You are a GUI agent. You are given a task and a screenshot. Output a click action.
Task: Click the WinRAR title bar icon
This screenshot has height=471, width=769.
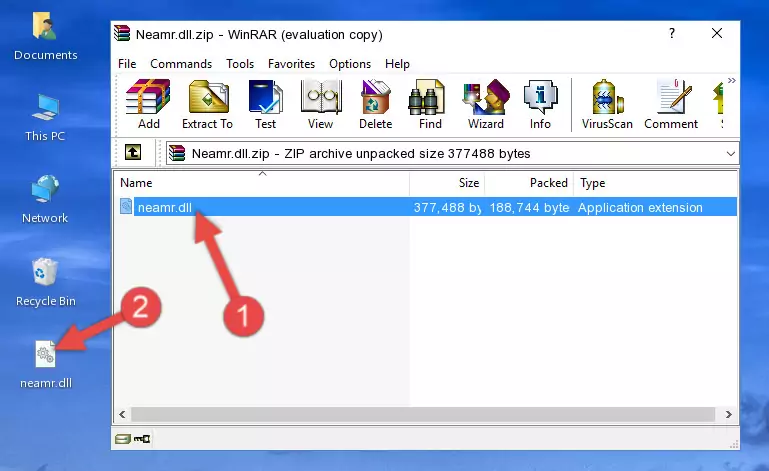pos(122,33)
